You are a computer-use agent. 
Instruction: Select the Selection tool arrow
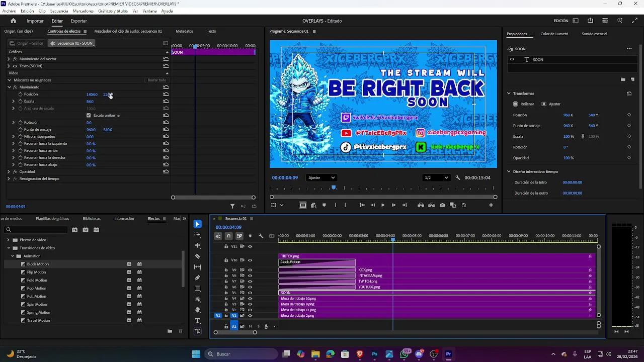tap(198, 224)
